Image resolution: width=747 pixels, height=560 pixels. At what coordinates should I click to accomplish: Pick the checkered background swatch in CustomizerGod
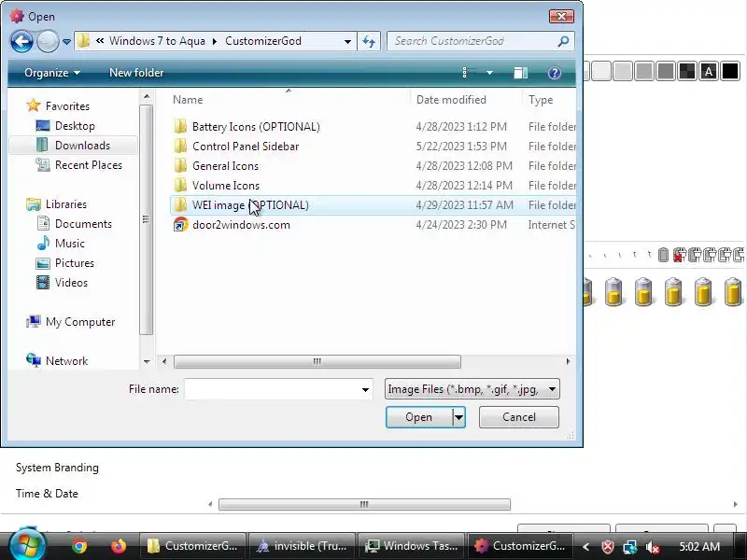[x=687, y=72]
